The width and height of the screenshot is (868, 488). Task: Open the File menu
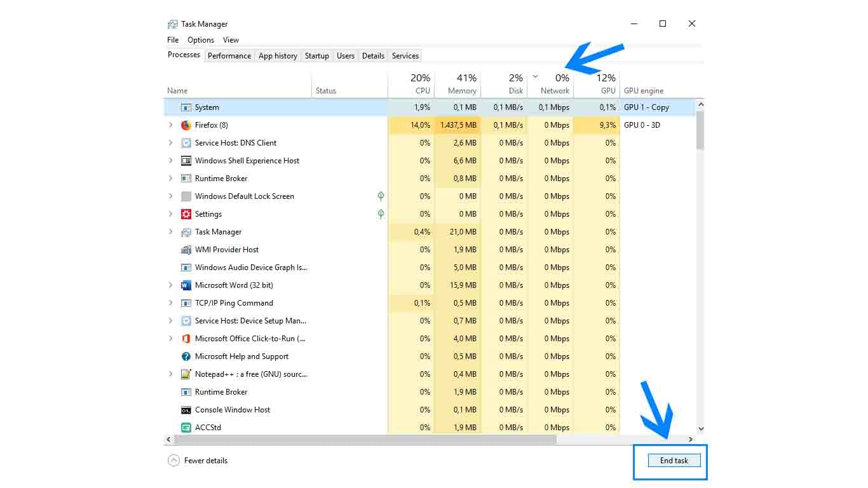tap(173, 40)
